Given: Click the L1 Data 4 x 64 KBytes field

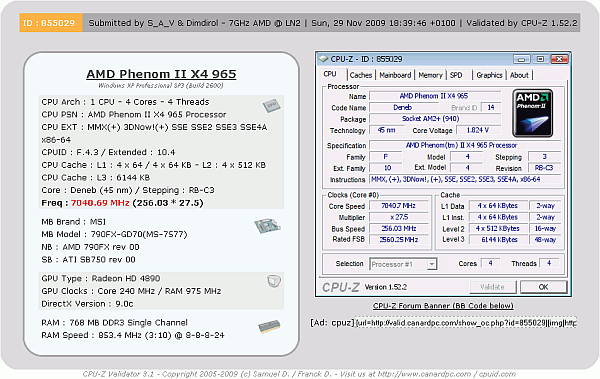Looking at the screenshot, I should pos(499,206).
